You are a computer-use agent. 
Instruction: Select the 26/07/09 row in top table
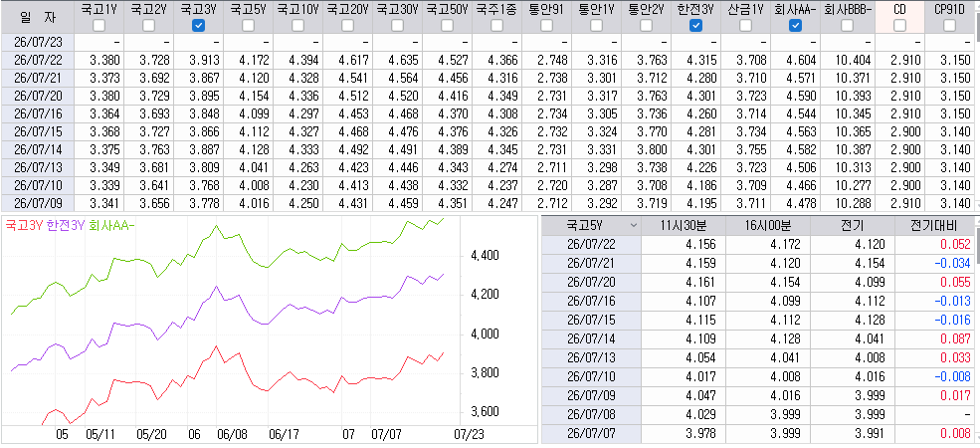coord(488,203)
